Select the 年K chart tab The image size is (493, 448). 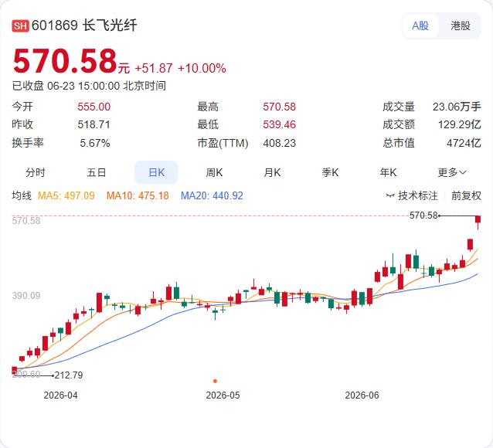388,172
